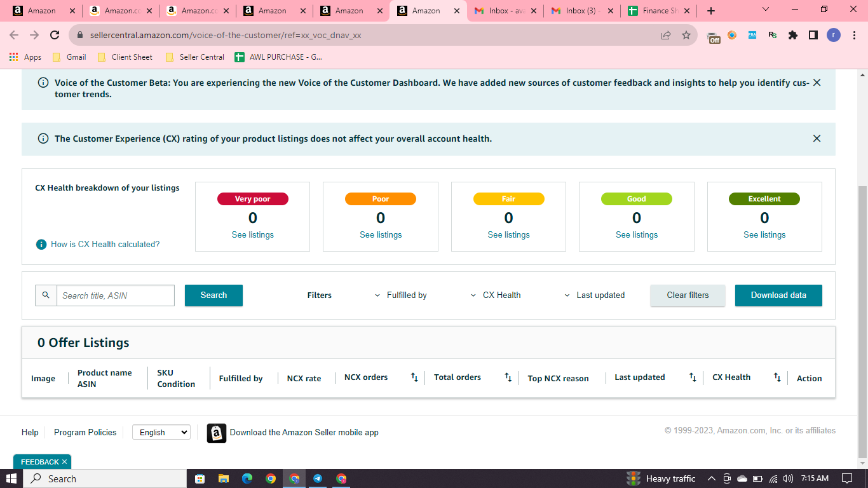Expand the Fulfilled by filter dropdown
The image size is (868, 488).
402,295
